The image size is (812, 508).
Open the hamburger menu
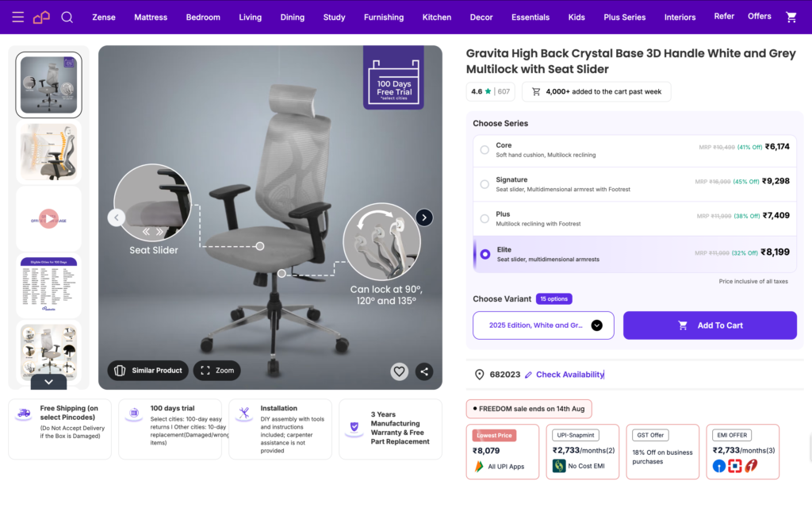click(18, 17)
